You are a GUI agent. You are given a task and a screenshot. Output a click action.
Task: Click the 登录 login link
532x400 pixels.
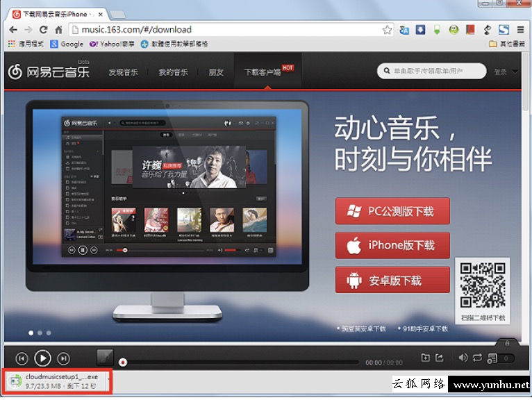[x=500, y=72]
